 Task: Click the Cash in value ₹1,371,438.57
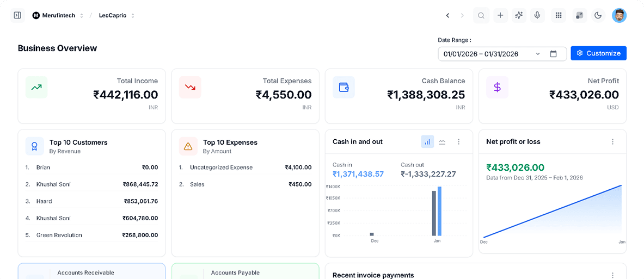pos(358,174)
